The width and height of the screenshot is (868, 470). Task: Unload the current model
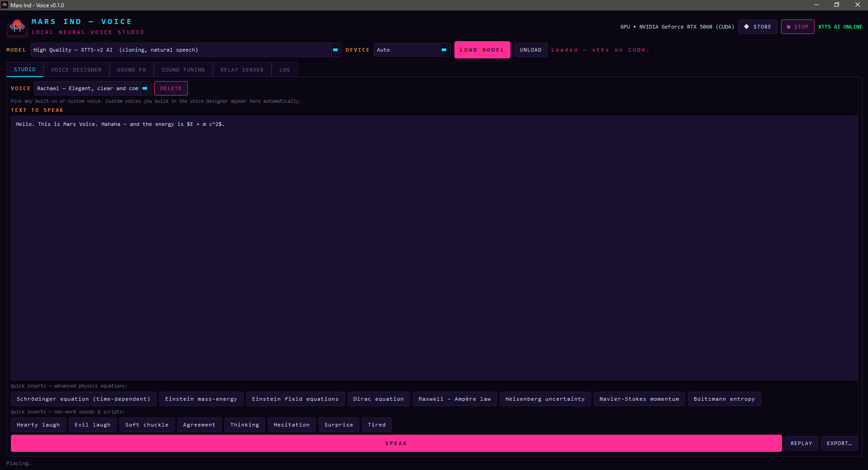pos(530,50)
